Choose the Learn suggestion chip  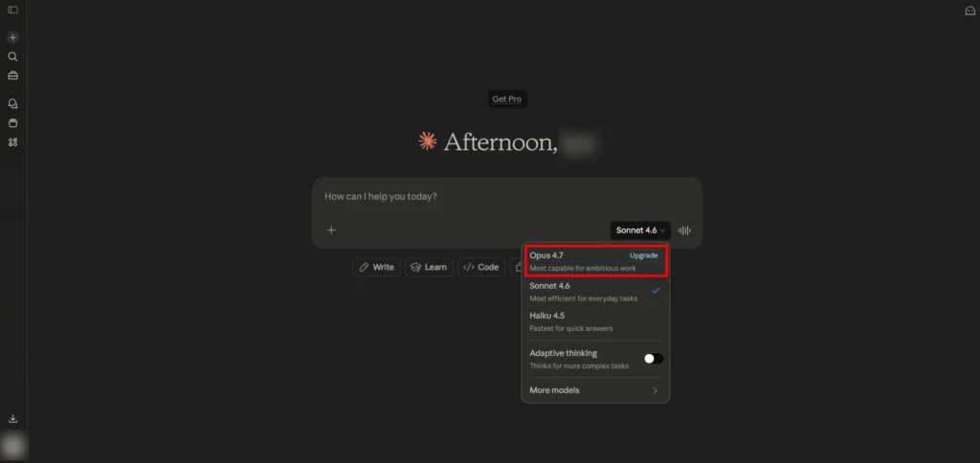429,267
